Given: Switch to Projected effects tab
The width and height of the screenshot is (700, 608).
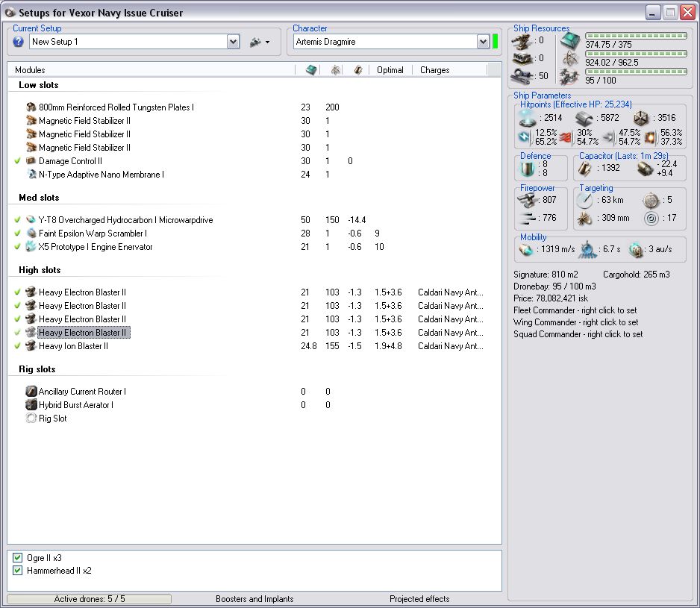Looking at the screenshot, I should [x=419, y=599].
